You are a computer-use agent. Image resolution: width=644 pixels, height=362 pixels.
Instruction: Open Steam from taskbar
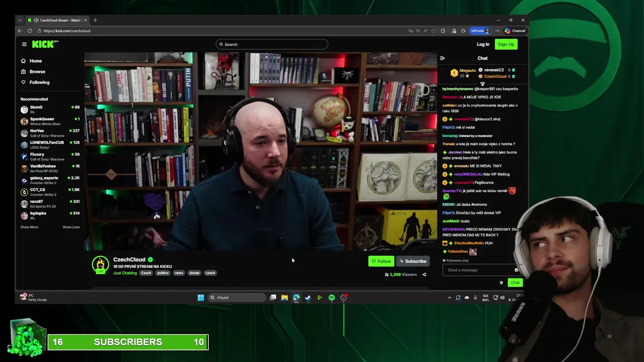click(x=308, y=298)
